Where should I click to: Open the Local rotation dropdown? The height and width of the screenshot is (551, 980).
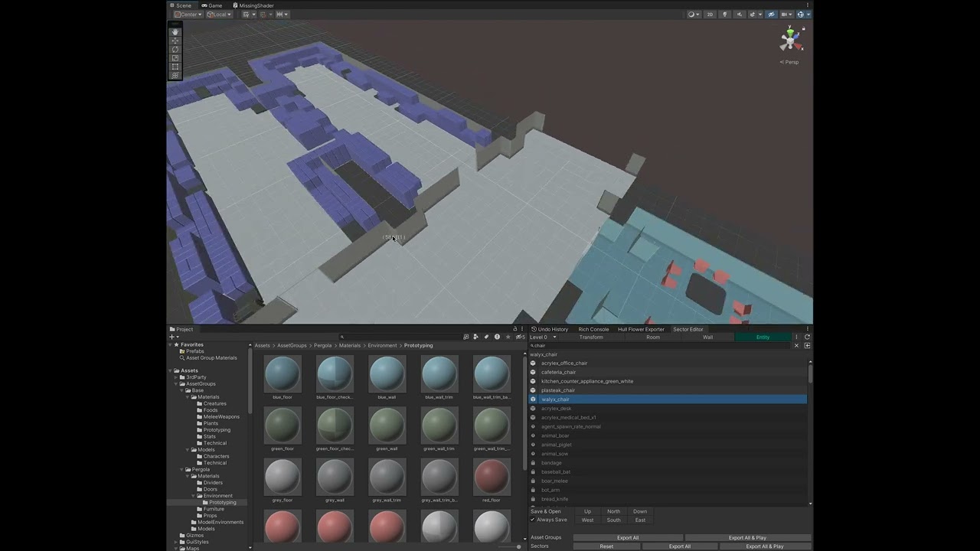[220, 15]
